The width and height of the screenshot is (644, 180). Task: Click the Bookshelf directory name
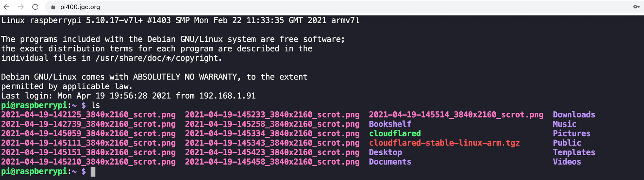point(390,124)
